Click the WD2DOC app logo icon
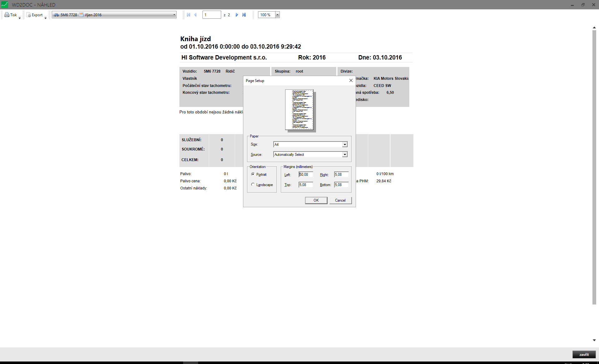Viewport: 599px width, 364px height. (5, 5)
